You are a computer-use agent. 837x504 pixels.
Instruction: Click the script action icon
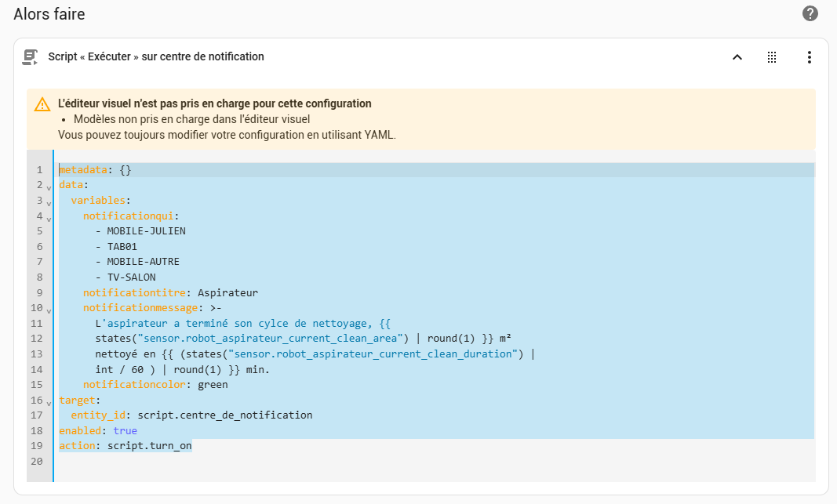point(30,57)
